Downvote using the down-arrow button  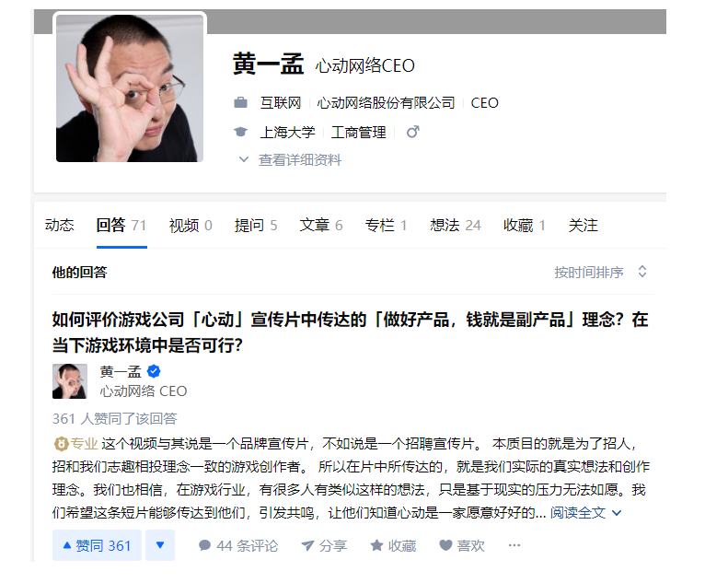coord(160,545)
